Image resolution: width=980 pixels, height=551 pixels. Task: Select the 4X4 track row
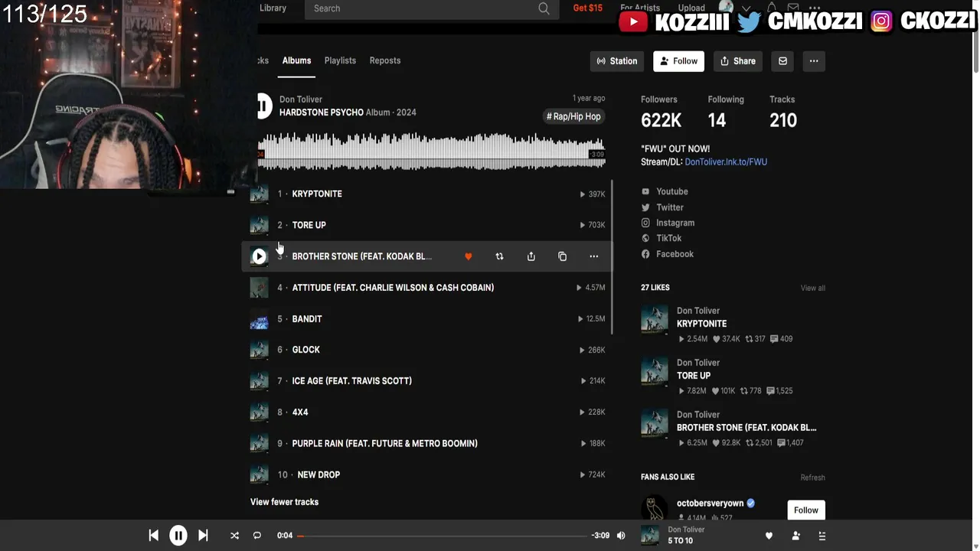pyautogui.click(x=427, y=412)
